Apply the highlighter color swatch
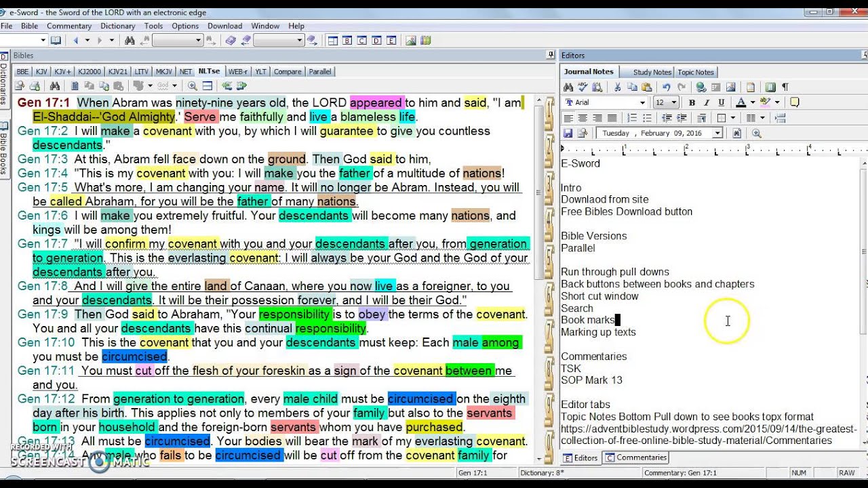Viewport: 868px width, 488px height. (765, 102)
